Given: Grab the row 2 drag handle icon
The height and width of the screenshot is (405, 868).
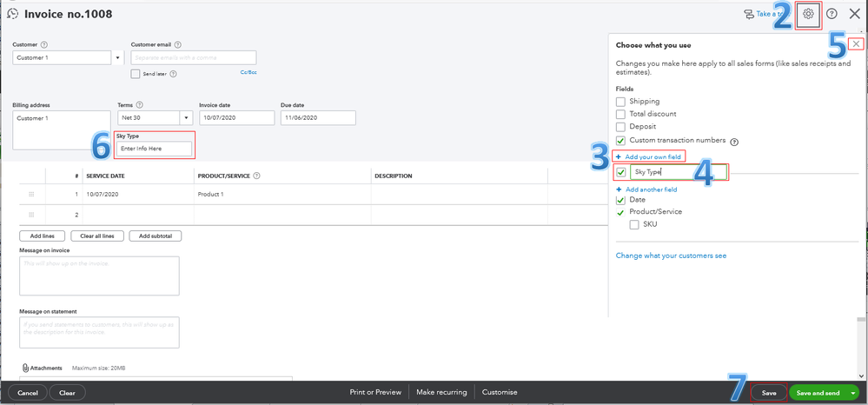Looking at the screenshot, I should coord(31,215).
